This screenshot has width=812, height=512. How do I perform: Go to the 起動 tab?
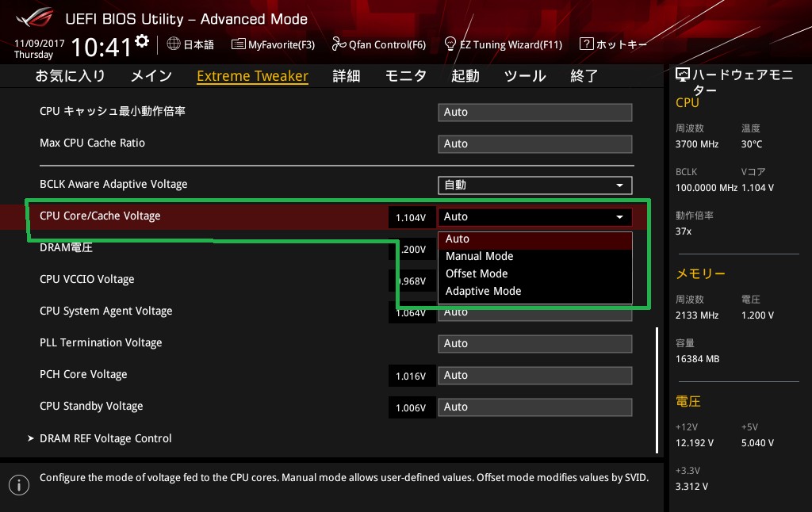coord(465,76)
